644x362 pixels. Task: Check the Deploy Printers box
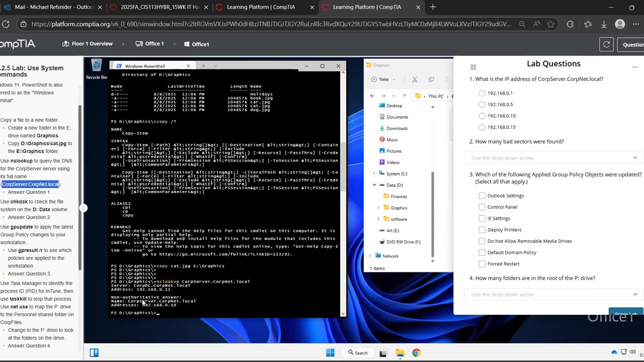click(x=482, y=230)
